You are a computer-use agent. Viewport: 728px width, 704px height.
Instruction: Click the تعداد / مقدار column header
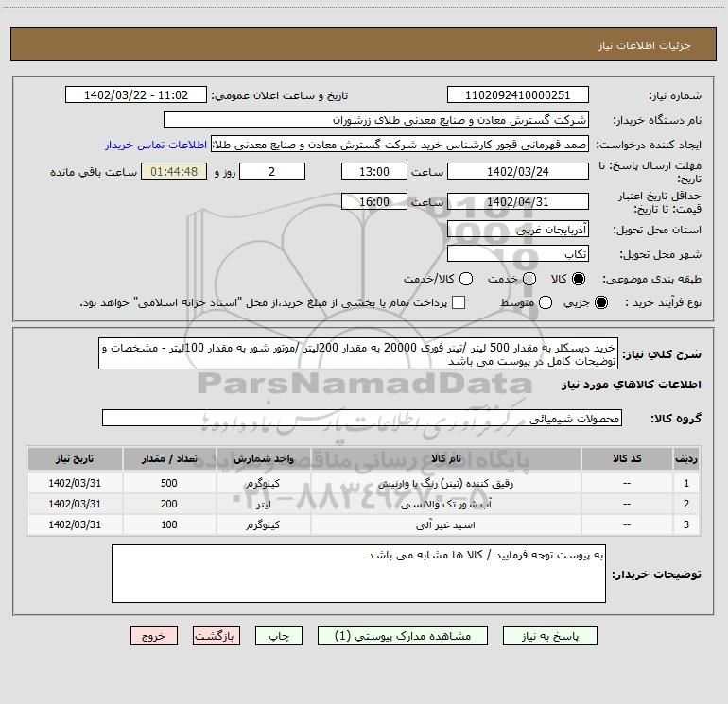click(x=169, y=458)
